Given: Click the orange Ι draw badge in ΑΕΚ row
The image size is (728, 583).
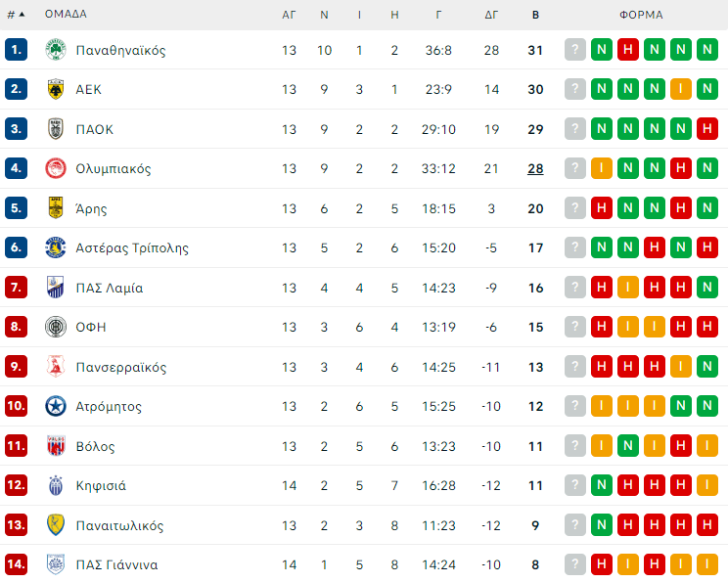Looking at the screenshot, I should coord(681,89).
